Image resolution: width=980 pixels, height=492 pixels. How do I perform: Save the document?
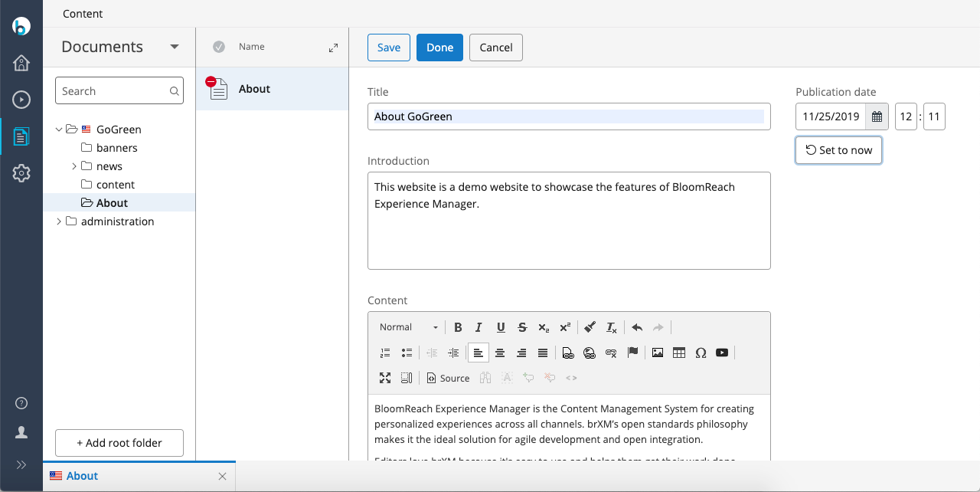tap(389, 48)
